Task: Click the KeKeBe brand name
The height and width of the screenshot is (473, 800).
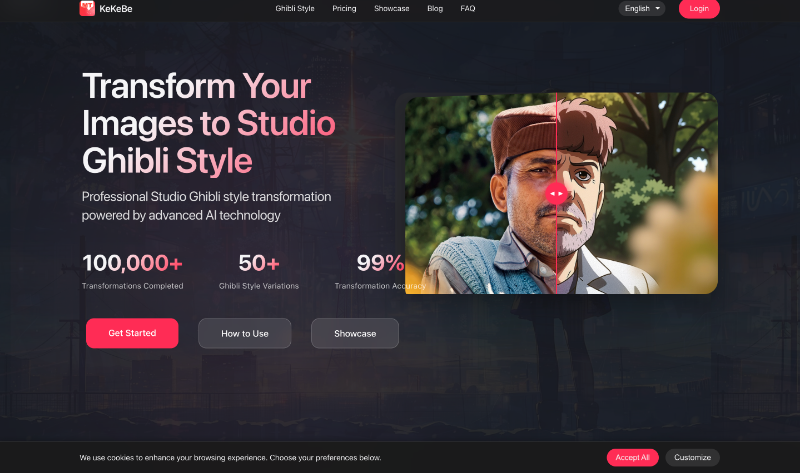Action: 116,9
